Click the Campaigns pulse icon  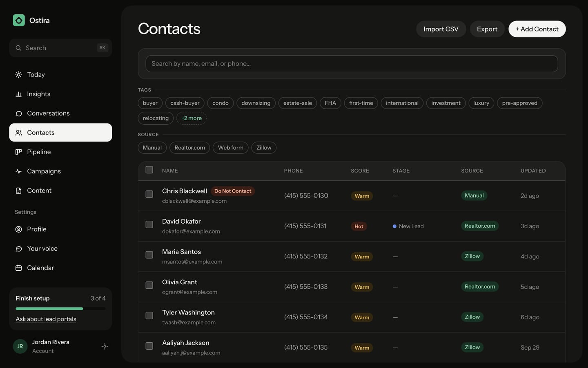[18, 171]
